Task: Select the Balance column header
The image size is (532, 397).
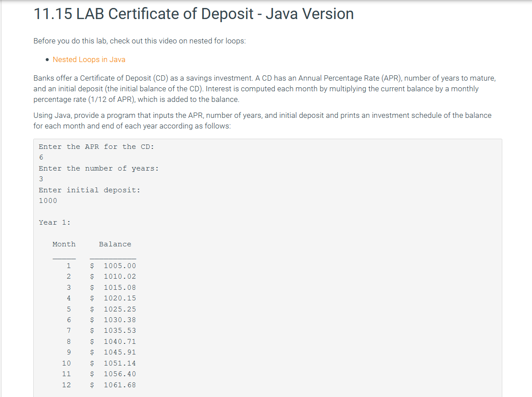Action: click(x=115, y=244)
